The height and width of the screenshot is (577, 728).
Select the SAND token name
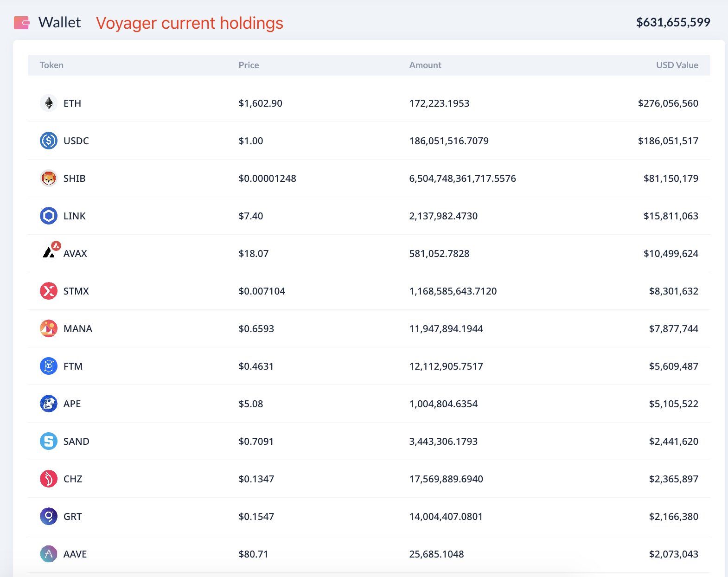pos(77,441)
